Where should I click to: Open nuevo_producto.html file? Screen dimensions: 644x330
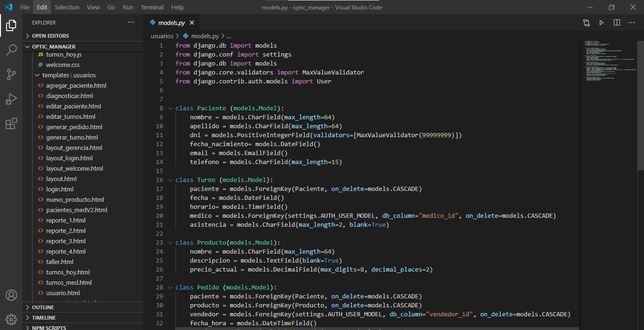pos(75,200)
